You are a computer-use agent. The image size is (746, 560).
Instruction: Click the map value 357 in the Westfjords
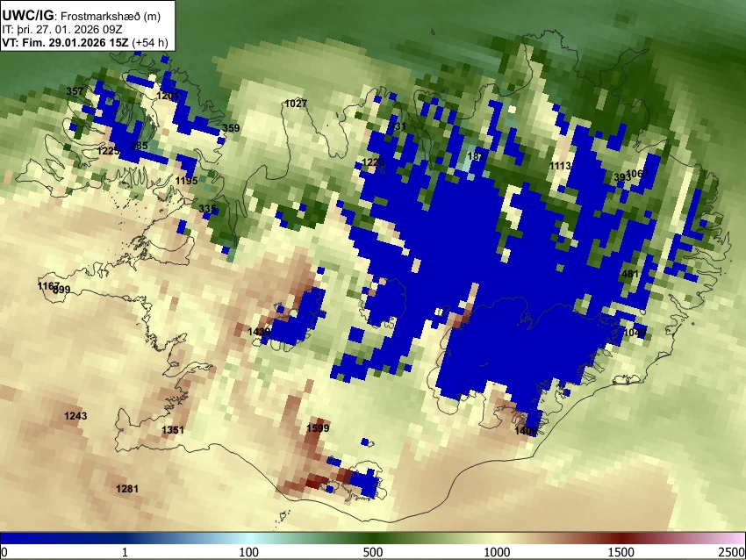tap(75, 91)
